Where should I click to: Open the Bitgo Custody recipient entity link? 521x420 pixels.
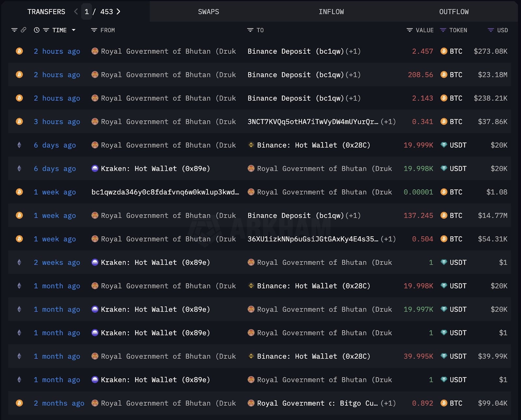(x=358, y=403)
